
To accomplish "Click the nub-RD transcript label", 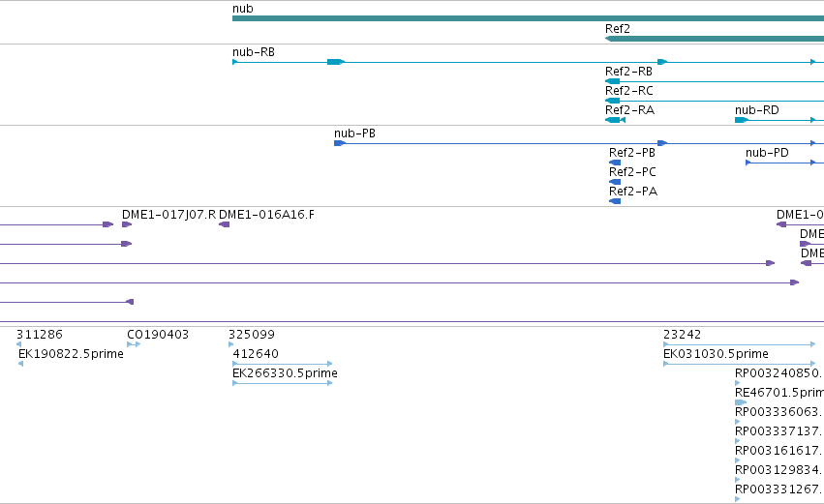I will pos(757,110).
